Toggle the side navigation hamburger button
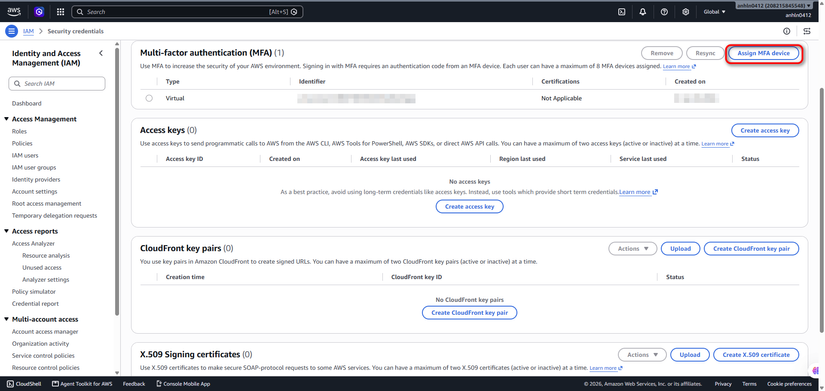This screenshot has height=391, width=825. pos(11,31)
